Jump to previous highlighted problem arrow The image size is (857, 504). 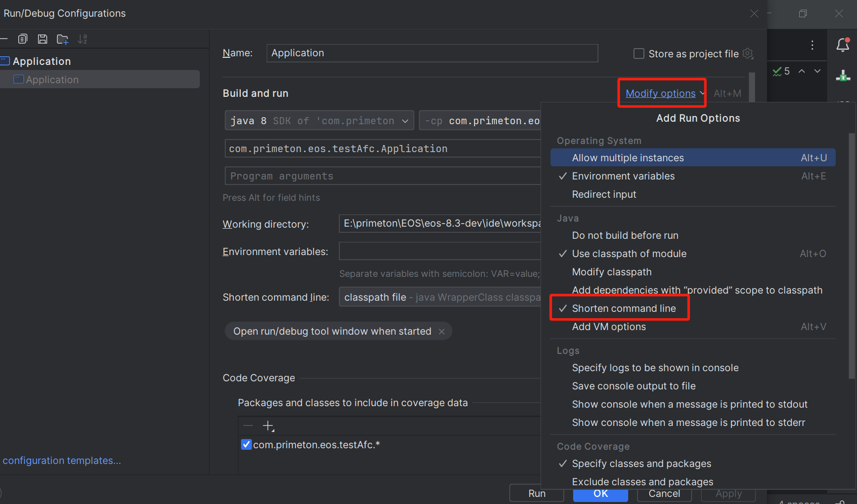click(802, 71)
